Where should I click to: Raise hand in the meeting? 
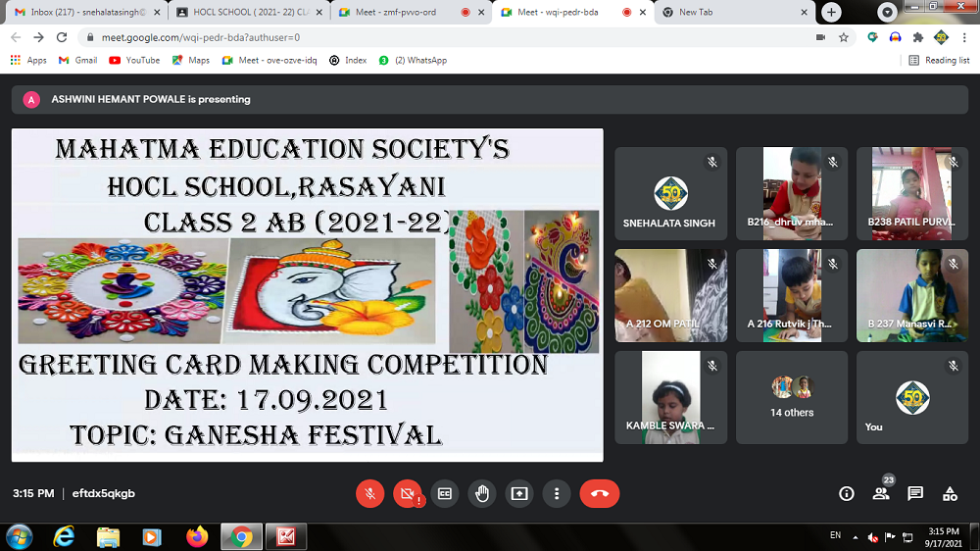[481, 494]
